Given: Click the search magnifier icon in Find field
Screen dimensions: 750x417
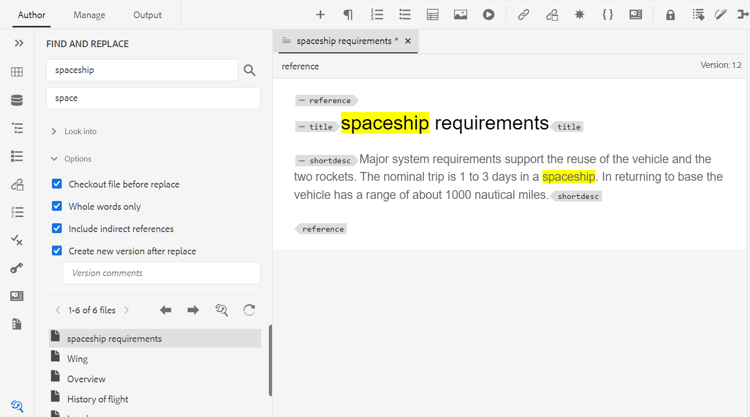Looking at the screenshot, I should coord(249,70).
